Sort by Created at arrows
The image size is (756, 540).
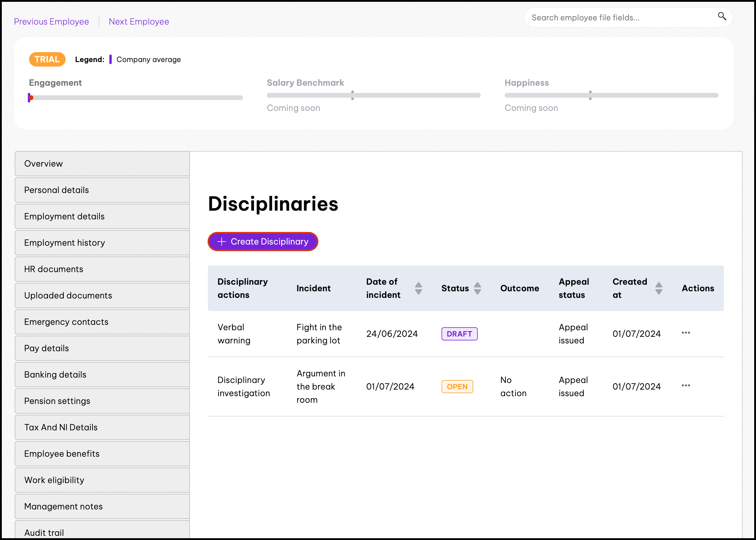[x=658, y=288]
